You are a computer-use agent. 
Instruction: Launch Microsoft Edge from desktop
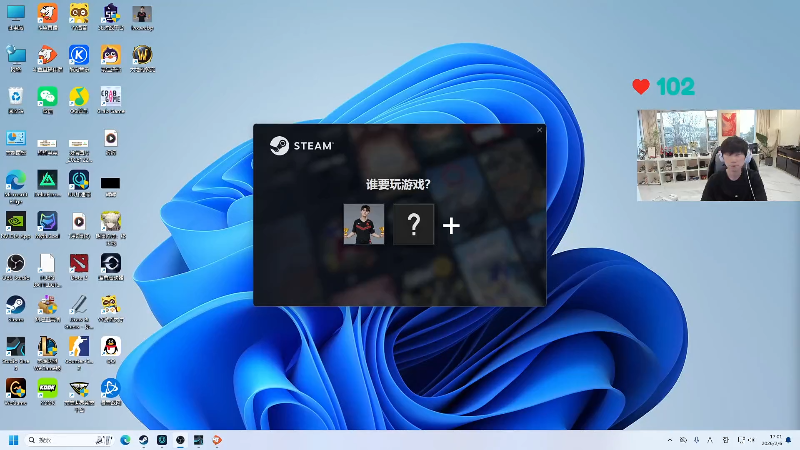pyautogui.click(x=16, y=187)
